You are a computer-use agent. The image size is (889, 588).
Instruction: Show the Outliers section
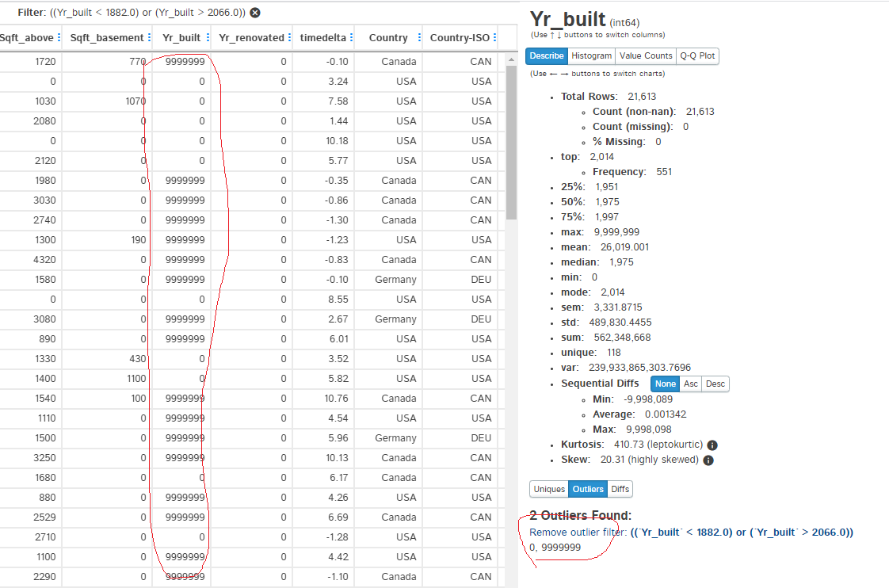pyautogui.click(x=588, y=489)
